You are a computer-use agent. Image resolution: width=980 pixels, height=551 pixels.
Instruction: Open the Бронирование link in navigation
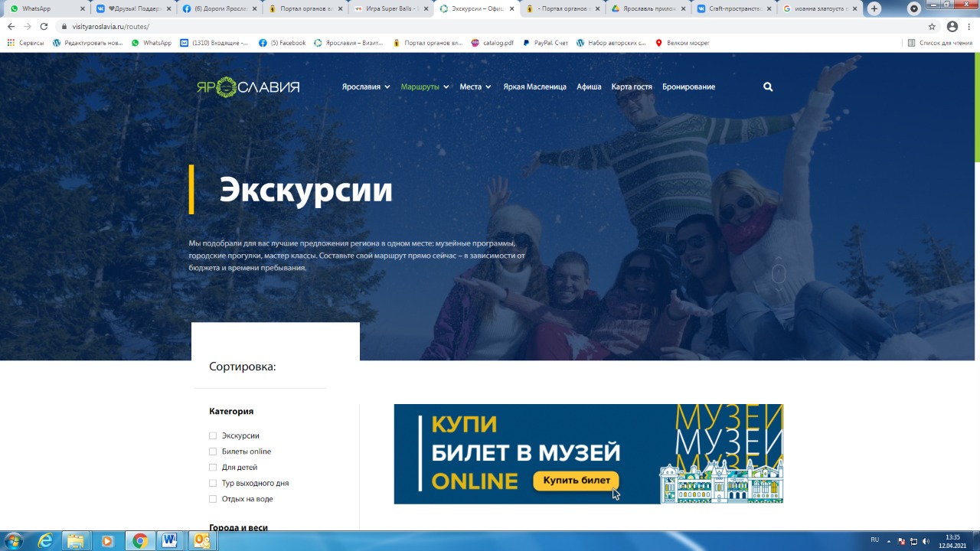(x=688, y=87)
